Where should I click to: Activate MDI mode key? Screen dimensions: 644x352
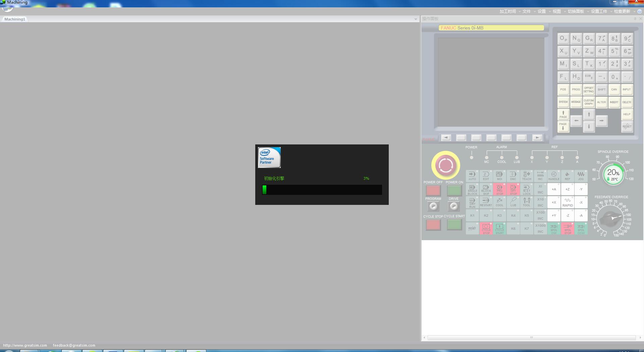pyautogui.click(x=499, y=176)
